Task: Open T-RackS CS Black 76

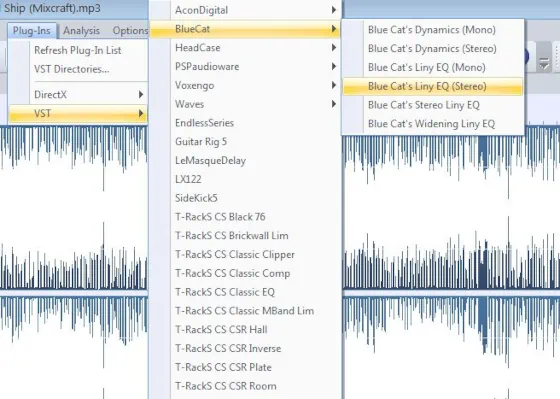Action: tap(245, 217)
